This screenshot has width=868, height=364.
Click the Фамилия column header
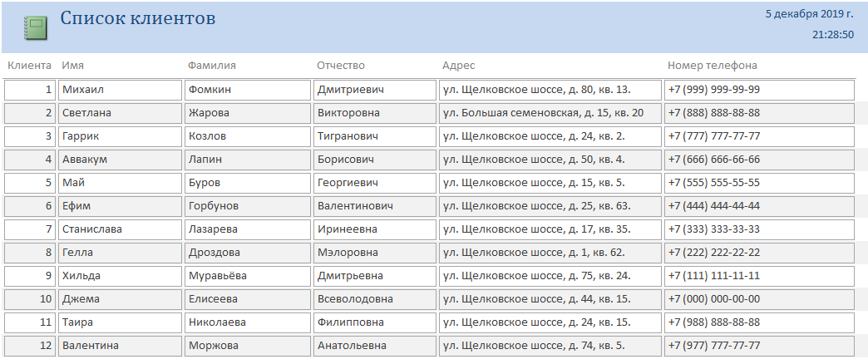click(212, 66)
